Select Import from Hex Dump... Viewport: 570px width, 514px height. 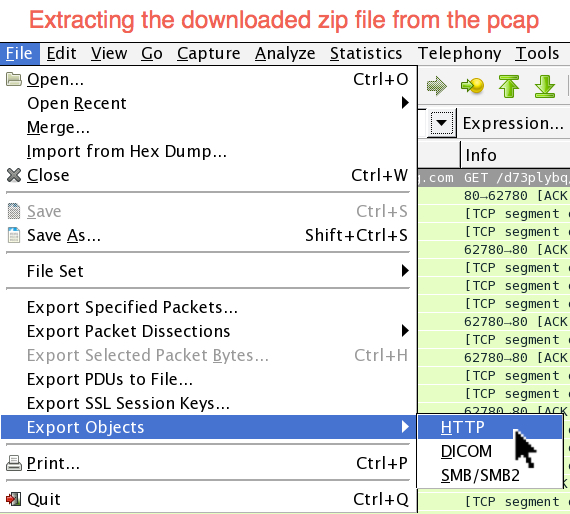209,151
